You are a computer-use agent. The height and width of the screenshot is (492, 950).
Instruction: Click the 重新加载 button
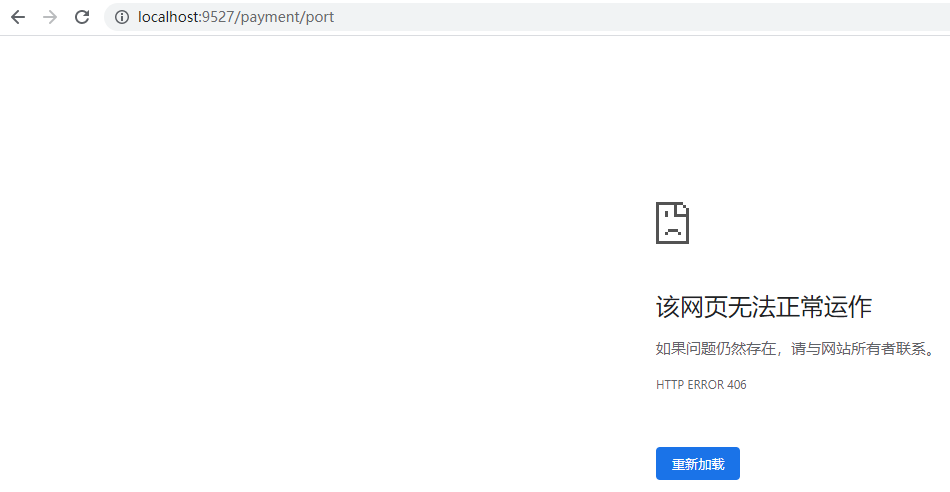point(697,464)
